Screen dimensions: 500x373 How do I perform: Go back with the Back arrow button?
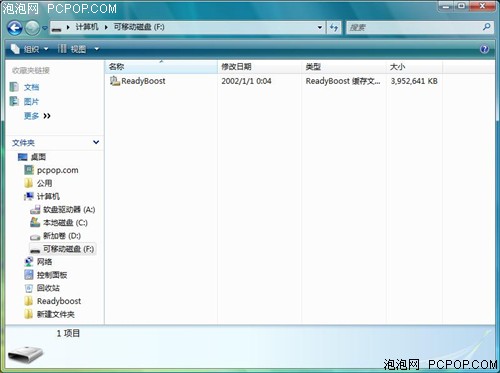(15, 28)
